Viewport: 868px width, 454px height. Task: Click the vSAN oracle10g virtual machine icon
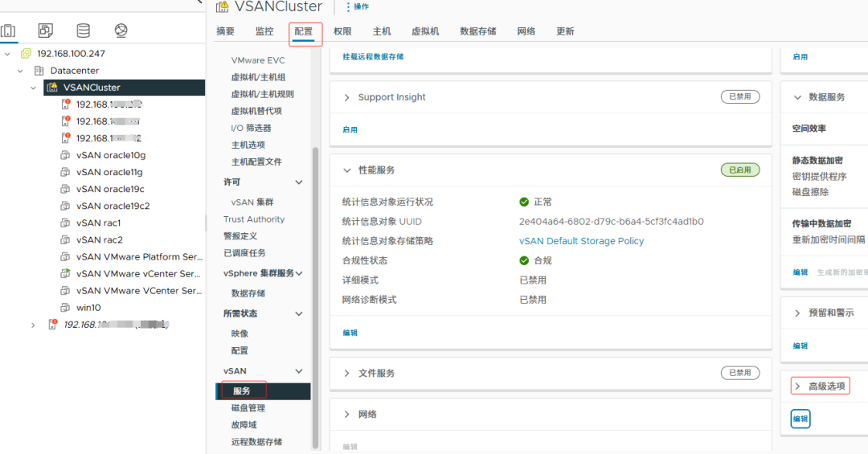click(66, 155)
